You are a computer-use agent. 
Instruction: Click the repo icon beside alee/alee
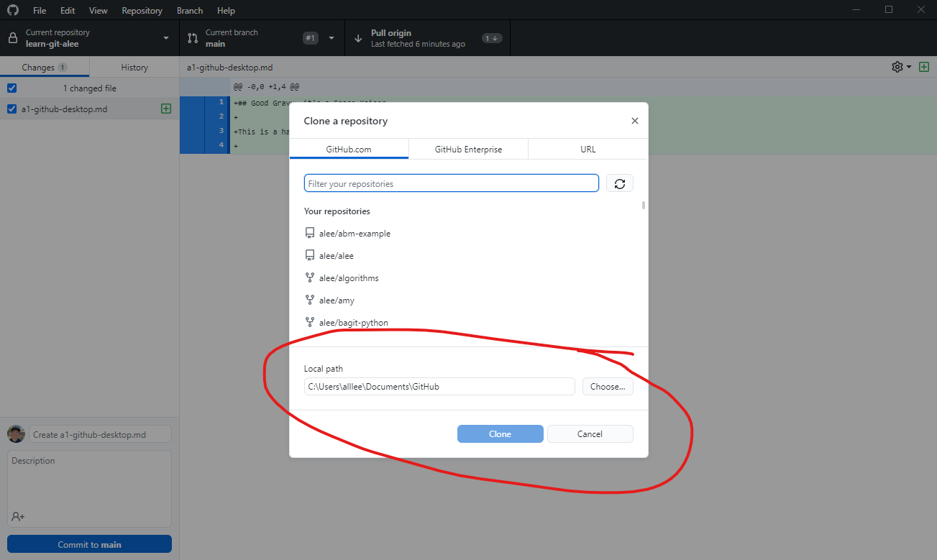pos(310,256)
